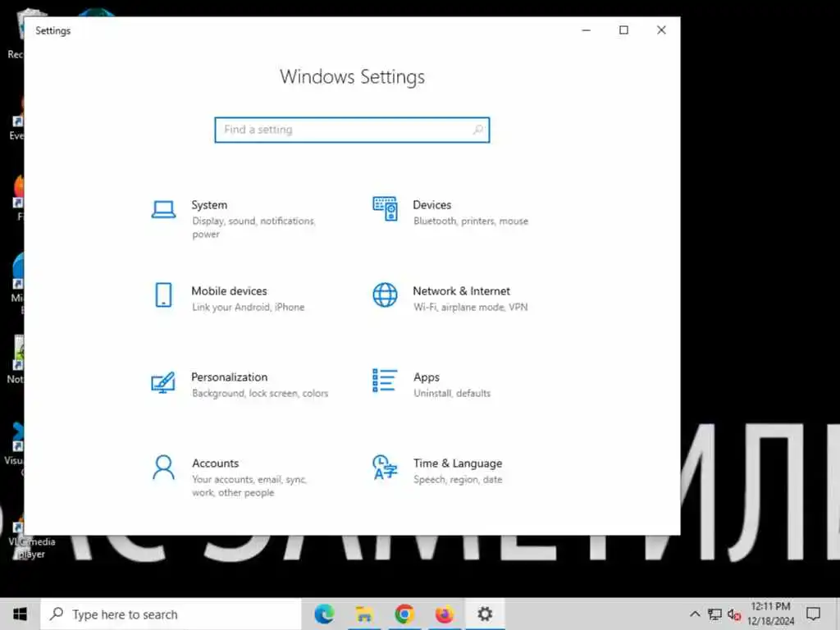The image size is (840, 630).
Task: Click 'Wi-Fi, airplane mode, VPN' description
Action: (x=470, y=307)
